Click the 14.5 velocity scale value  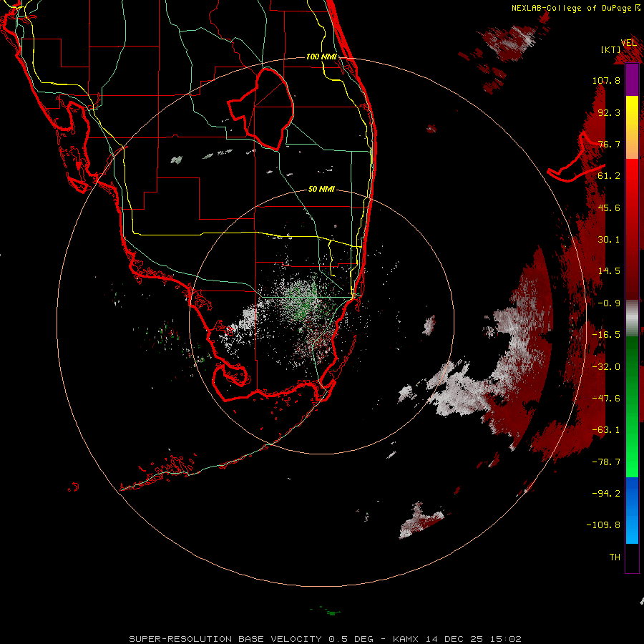(x=609, y=271)
